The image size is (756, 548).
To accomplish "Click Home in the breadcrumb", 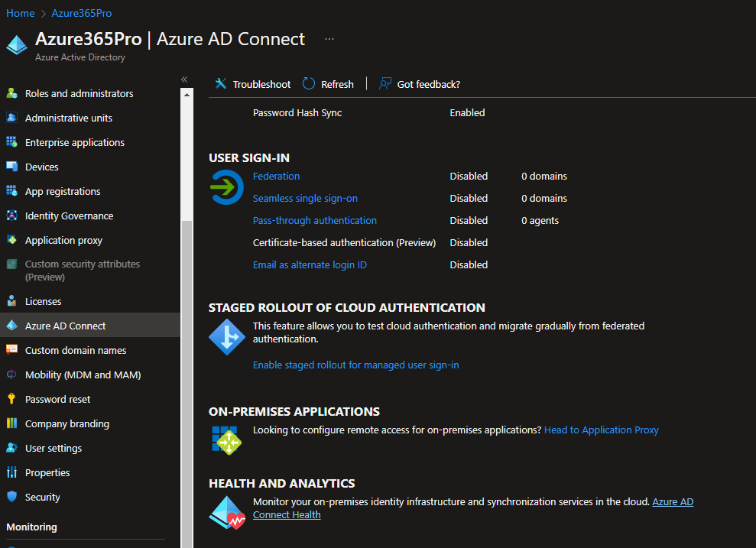I will click(x=20, y=13).
